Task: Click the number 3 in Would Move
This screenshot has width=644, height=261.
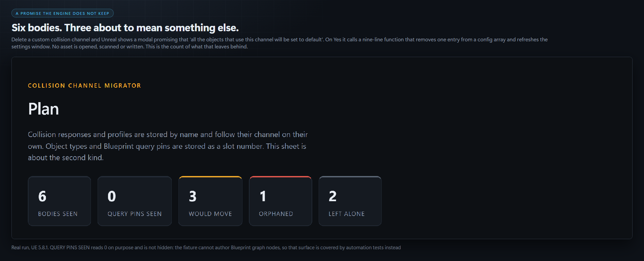Action: tap(193, 197)
